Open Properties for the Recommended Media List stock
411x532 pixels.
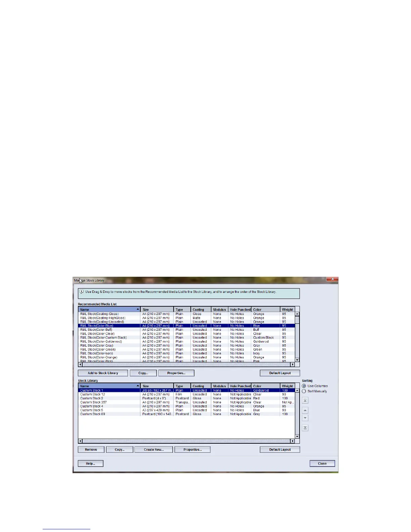coord(176,373)
